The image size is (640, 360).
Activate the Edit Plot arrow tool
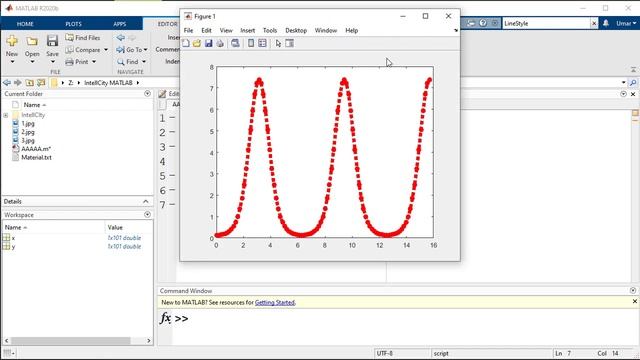(278, 43)
